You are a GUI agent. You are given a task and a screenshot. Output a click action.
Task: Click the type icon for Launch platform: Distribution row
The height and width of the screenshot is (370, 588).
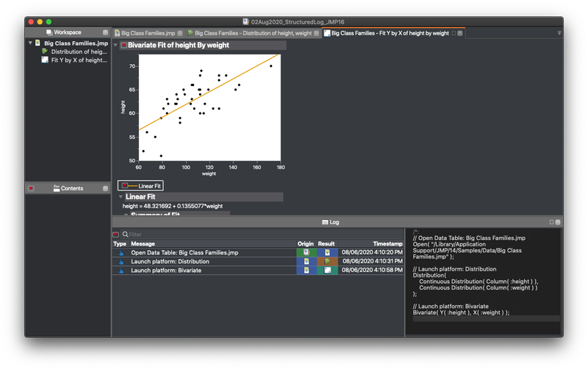click(x=121, y=262)
